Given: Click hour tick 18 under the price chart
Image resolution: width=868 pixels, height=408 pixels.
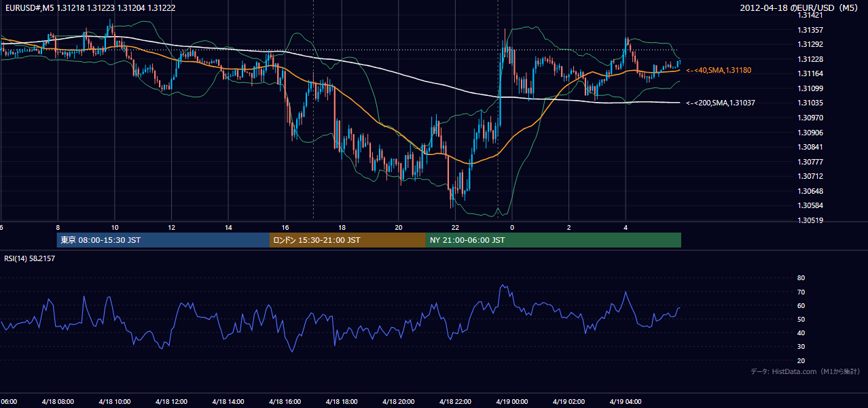Looking at the screenshot, I should tap(342, 228).
